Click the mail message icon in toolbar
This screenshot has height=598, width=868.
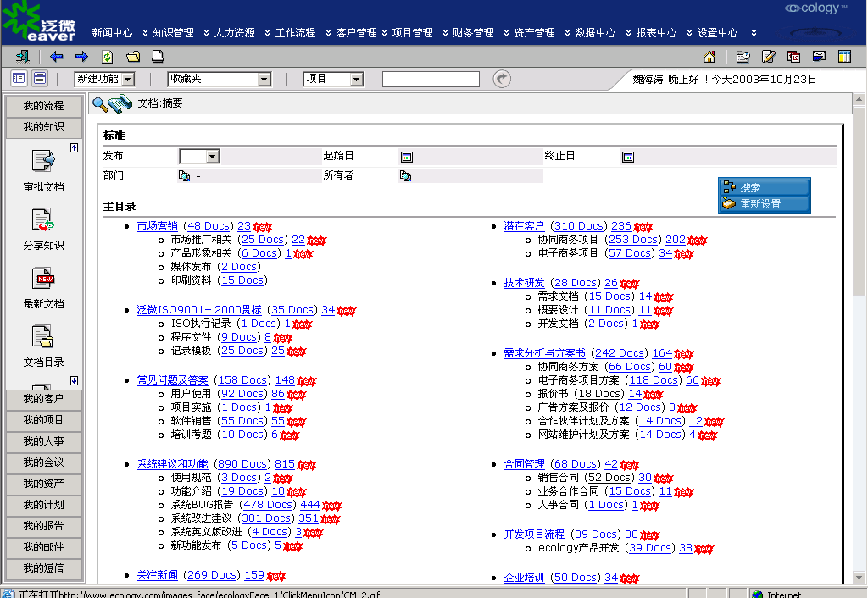click(819, 57)
